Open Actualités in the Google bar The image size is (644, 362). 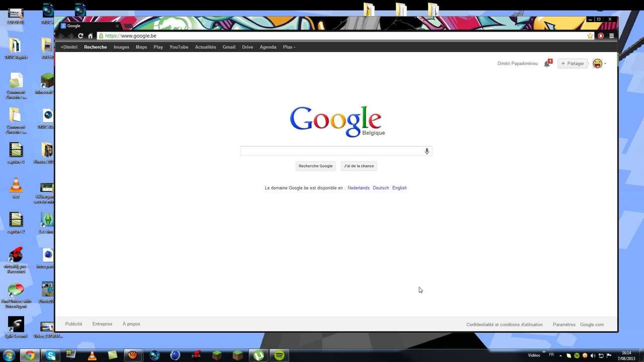click(205, 47)
